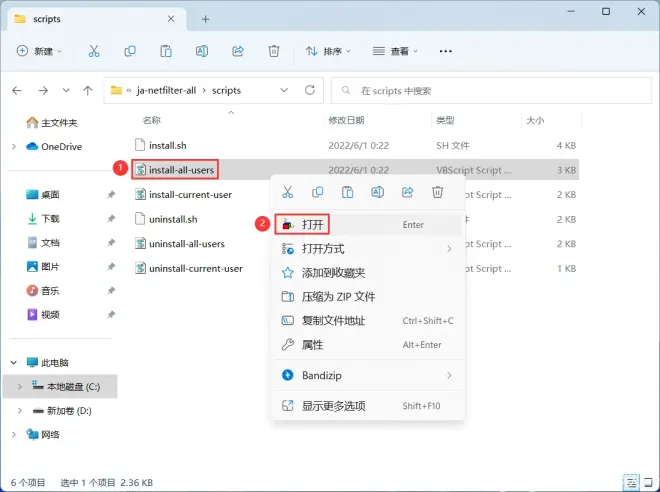Click the Paste icon in the context menu
The image size is (660, 492).
point(347,192)
